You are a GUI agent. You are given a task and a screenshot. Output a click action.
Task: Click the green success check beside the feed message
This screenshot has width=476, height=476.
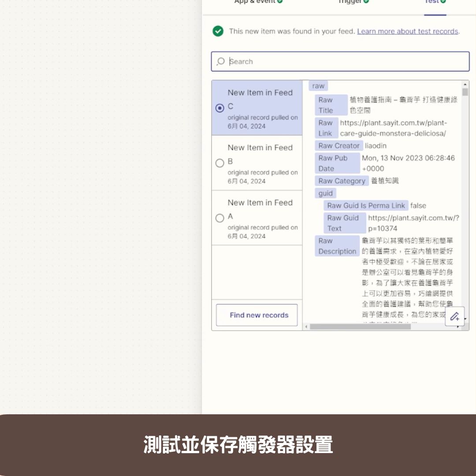click(x=218, y=31)
